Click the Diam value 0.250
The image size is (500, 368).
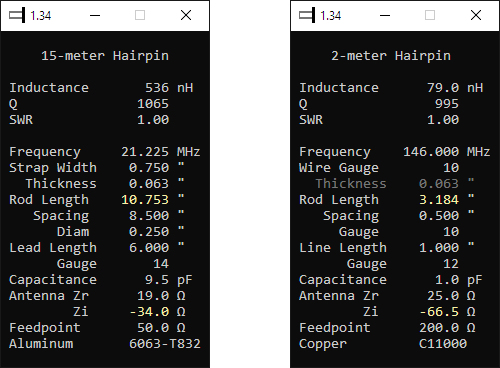pos(149,232)
